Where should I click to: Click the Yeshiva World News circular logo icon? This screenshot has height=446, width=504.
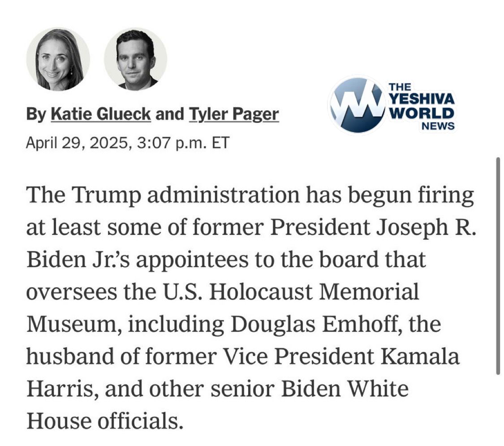[x=356, y=105]
